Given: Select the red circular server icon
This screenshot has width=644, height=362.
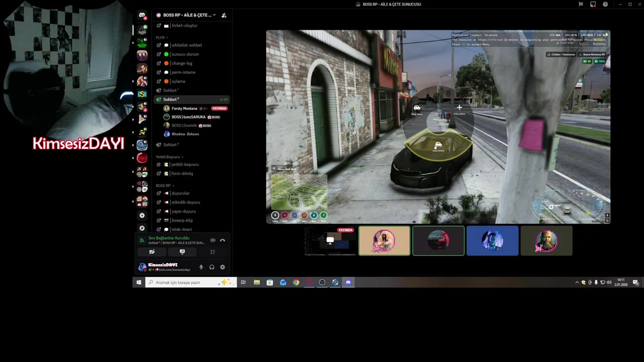Looking at the screenshot, I should tap(142, 158).
